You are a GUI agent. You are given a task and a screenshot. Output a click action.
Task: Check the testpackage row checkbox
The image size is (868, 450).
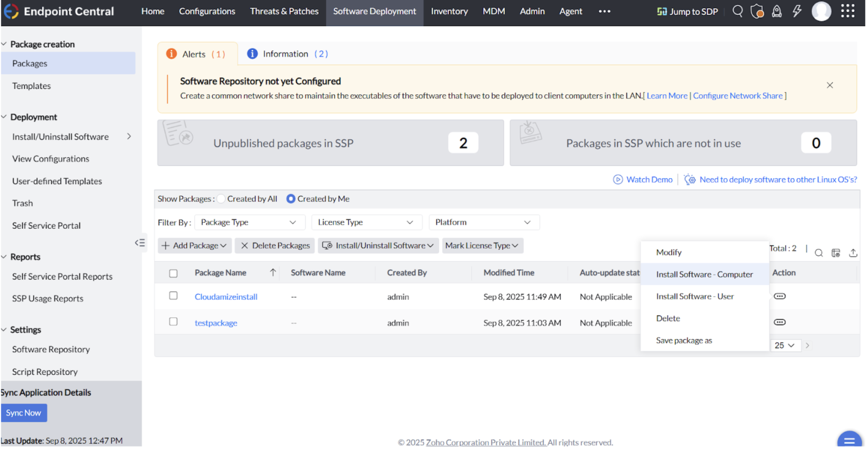[173, 322]
